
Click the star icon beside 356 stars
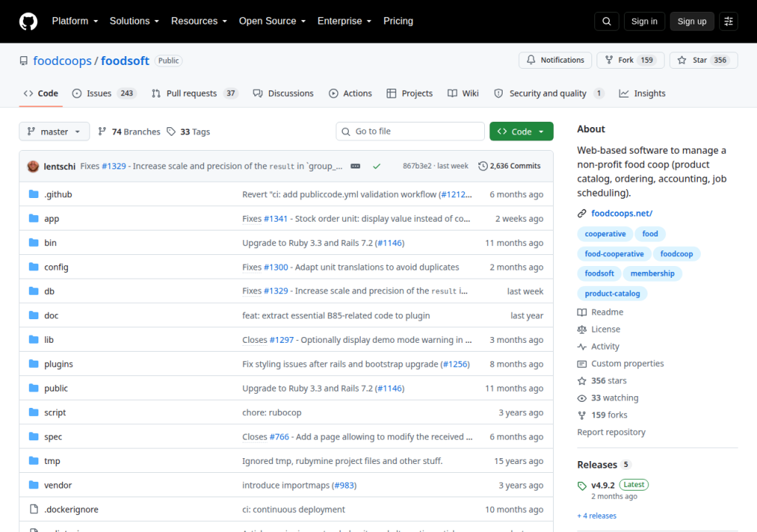[582, 381]
